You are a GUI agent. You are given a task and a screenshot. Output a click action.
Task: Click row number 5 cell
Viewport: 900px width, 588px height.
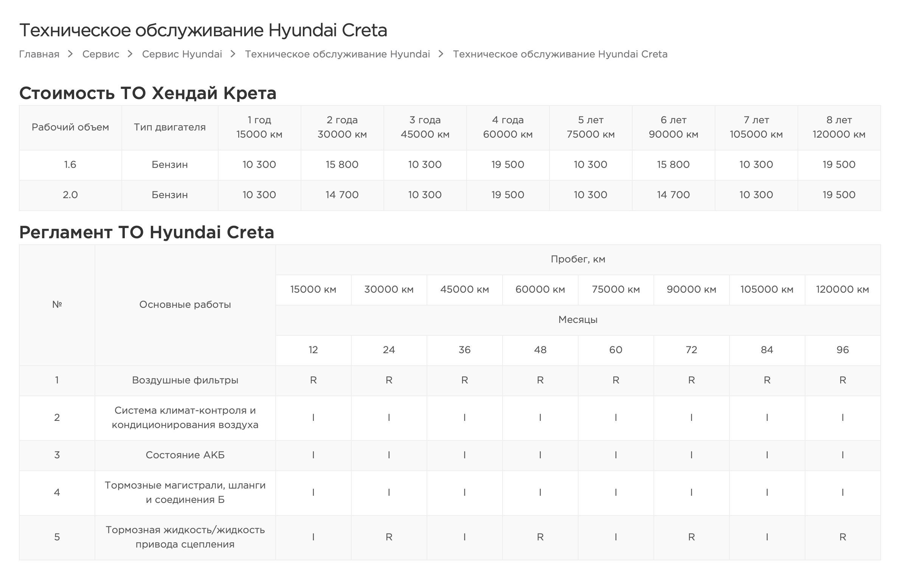pyautogui.click(x=57, y=537)
